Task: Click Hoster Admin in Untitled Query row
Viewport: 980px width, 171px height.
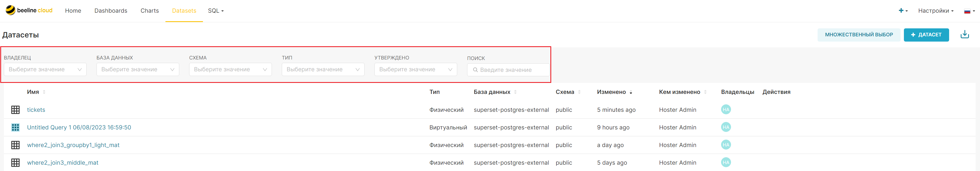Action: coord(678,127)
